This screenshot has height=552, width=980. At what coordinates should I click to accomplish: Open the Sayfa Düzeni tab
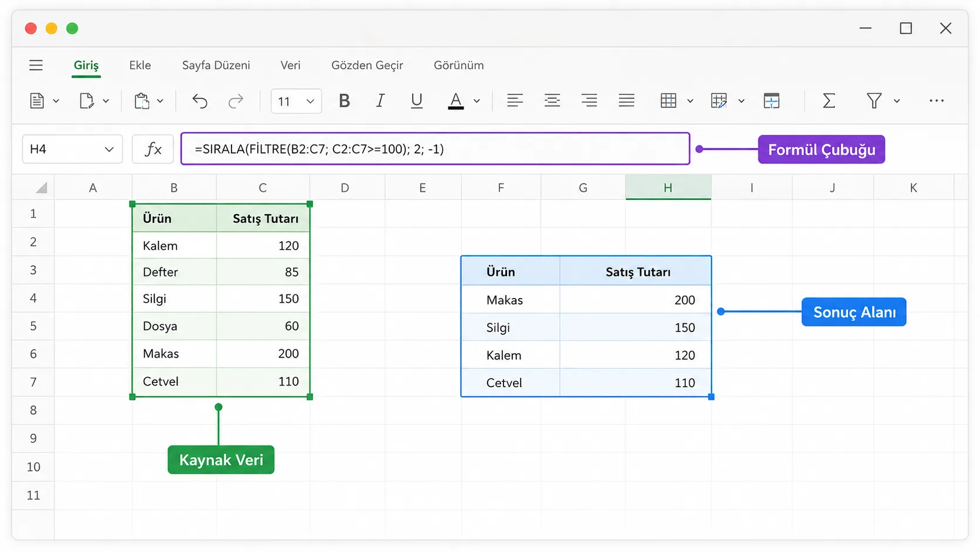[x=216, y=65]
